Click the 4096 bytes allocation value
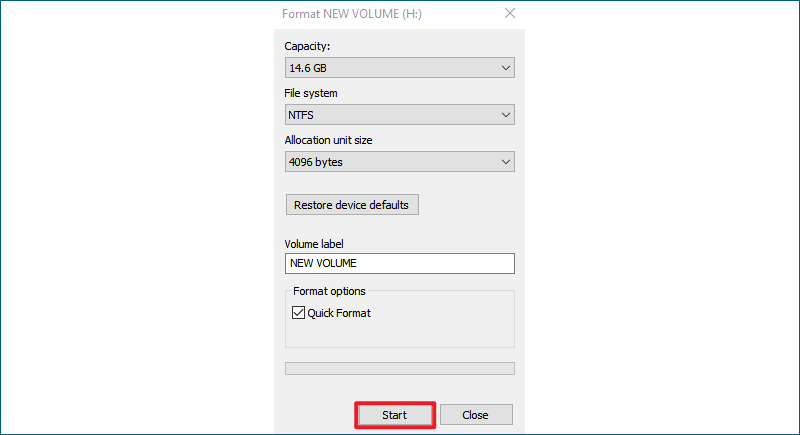 pyautogui.click(x=316, y=162)
